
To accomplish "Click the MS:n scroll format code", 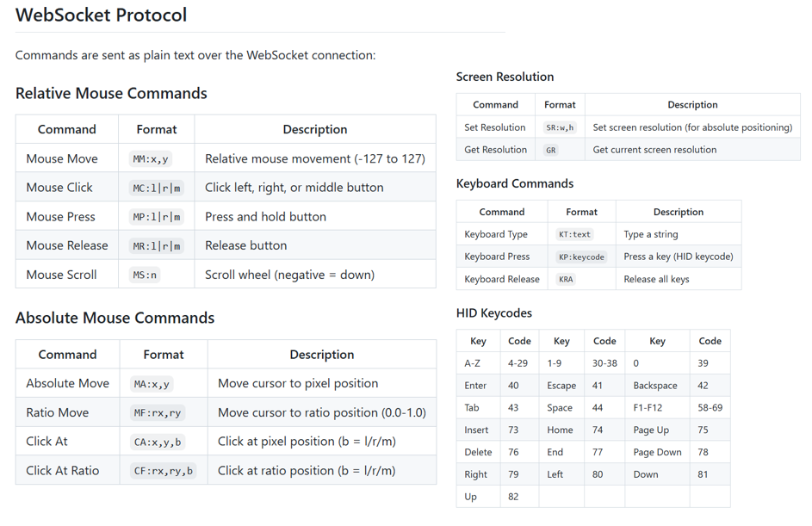I will [x=145, y=275].
